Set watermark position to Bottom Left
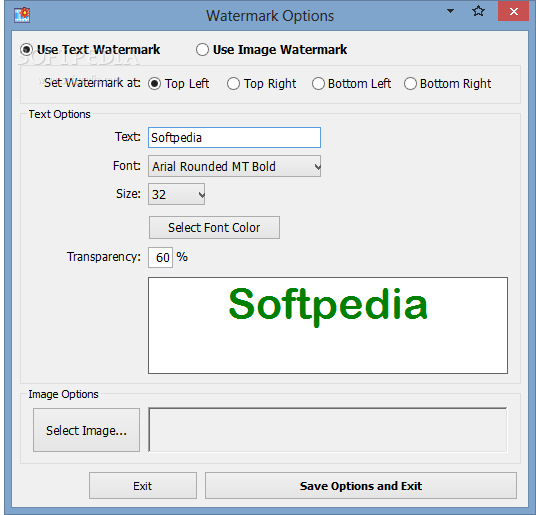The width and height of the screenshot is (536, 515). (351, 84)
